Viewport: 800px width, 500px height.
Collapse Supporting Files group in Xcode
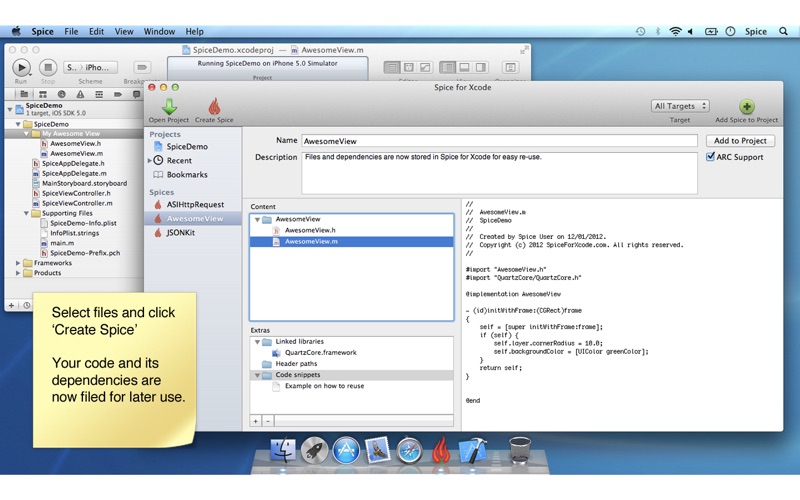pos(26,213)
